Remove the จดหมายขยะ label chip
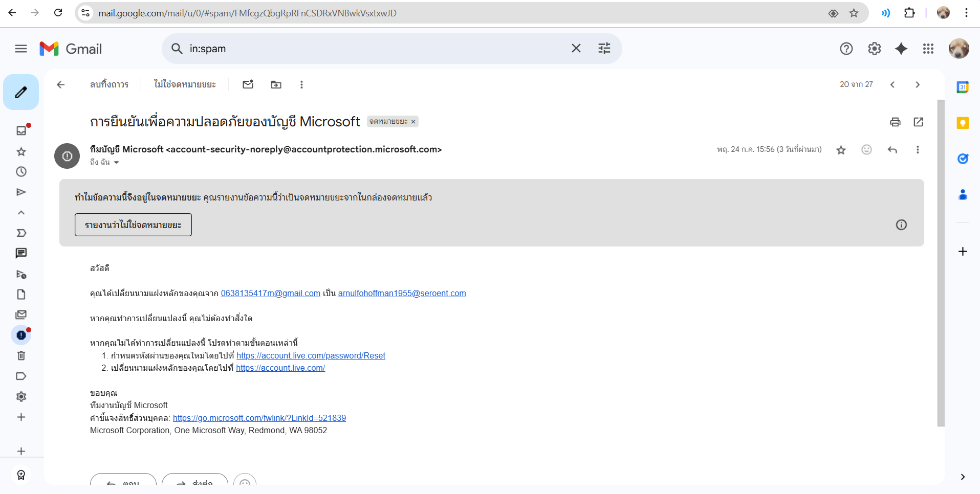The width and height of the screenshot is (980, 494). point(413,122)
